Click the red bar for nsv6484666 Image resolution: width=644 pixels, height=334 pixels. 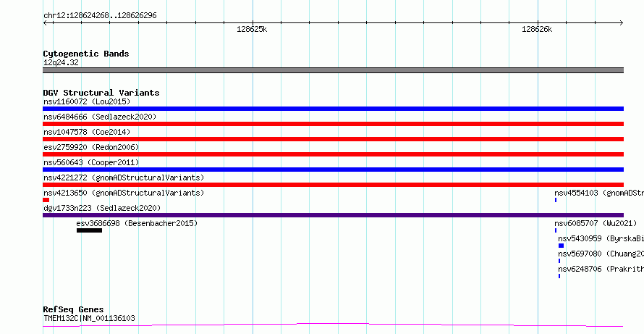[x=333, y=124]
